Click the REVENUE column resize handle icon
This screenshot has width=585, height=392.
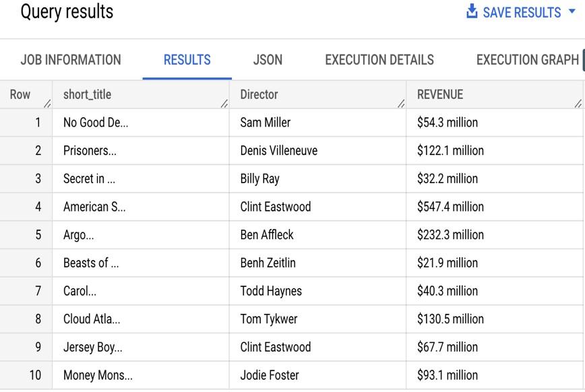click(578, 103)
